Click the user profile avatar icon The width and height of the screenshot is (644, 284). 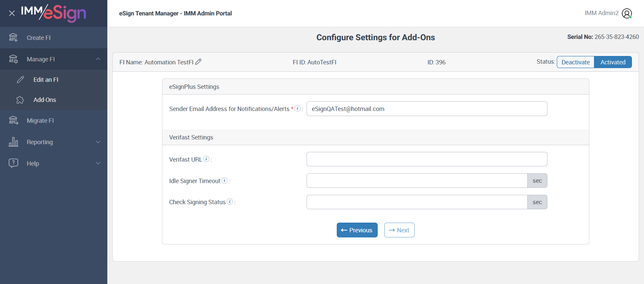coord(627,13)
